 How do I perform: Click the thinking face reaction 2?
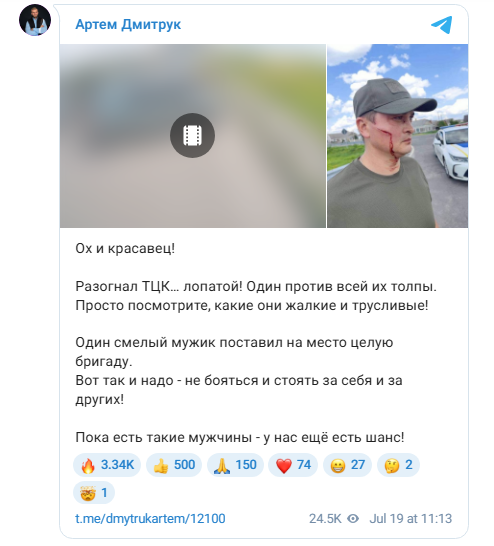tap(398, 465)
